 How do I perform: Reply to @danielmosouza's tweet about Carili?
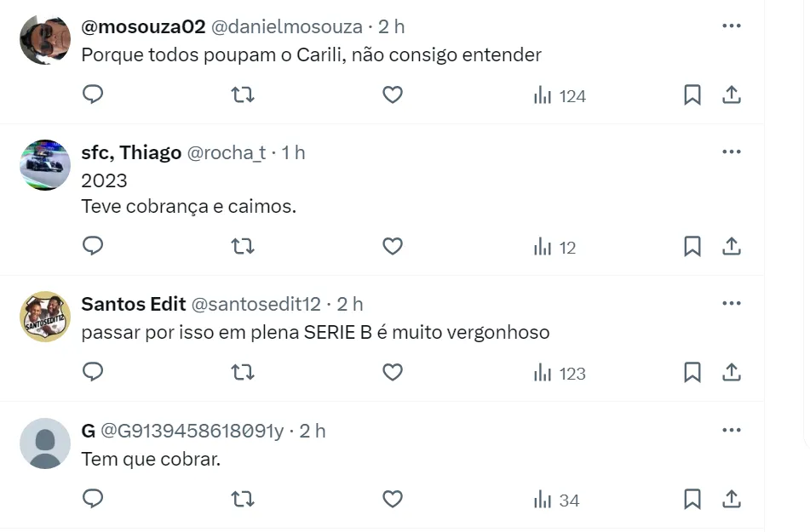click(93, 95)
